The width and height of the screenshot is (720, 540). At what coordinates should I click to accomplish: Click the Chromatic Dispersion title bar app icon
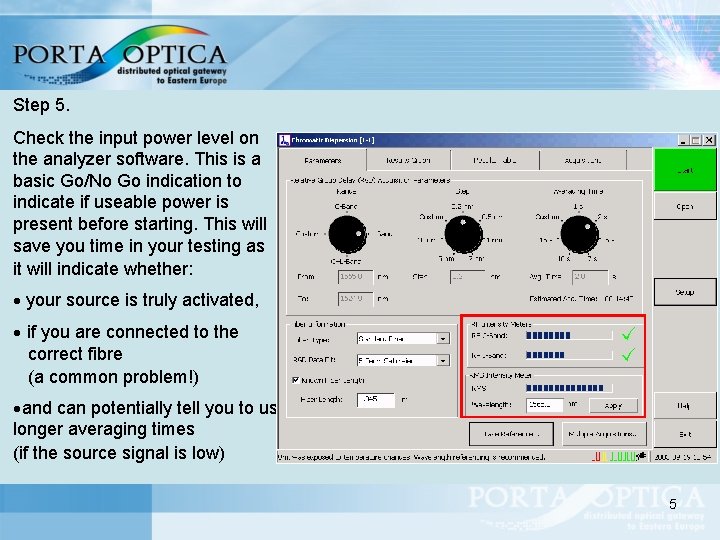[285, 140]
